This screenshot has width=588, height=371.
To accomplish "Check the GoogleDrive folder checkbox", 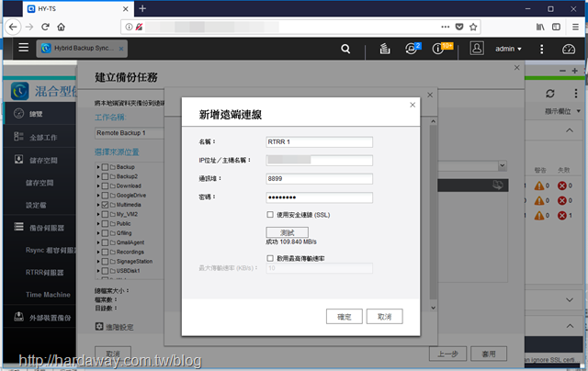I will pyautogui.click(x=105, y=196).
